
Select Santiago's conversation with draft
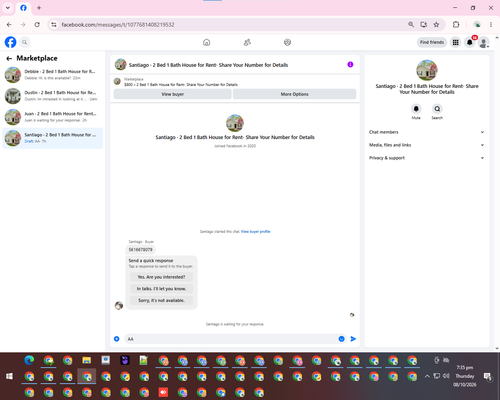point(53,138)
